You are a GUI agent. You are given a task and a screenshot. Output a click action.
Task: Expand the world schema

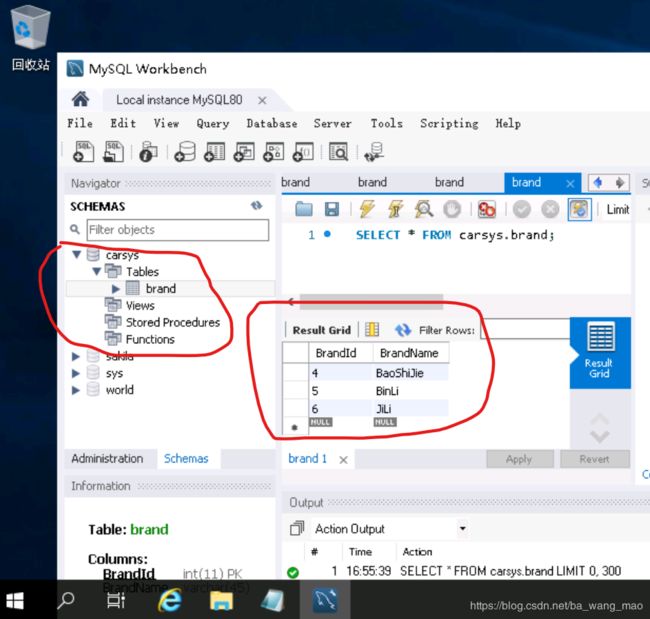tap(75, 390)
